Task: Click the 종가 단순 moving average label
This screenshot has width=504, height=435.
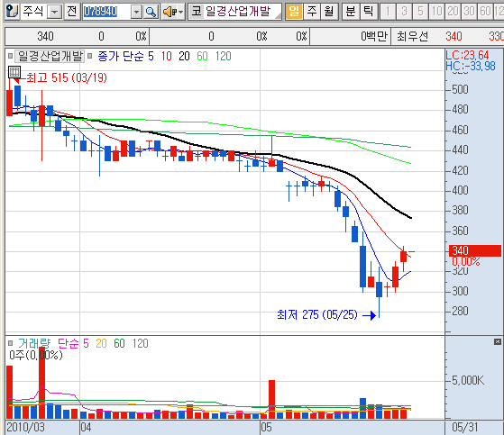Action: 121,56
